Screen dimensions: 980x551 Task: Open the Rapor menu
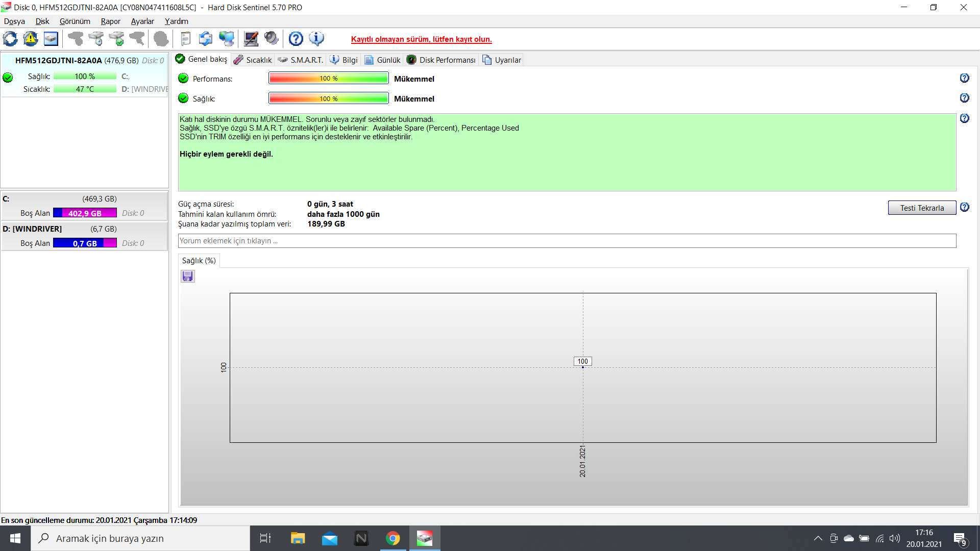[110, 21]
